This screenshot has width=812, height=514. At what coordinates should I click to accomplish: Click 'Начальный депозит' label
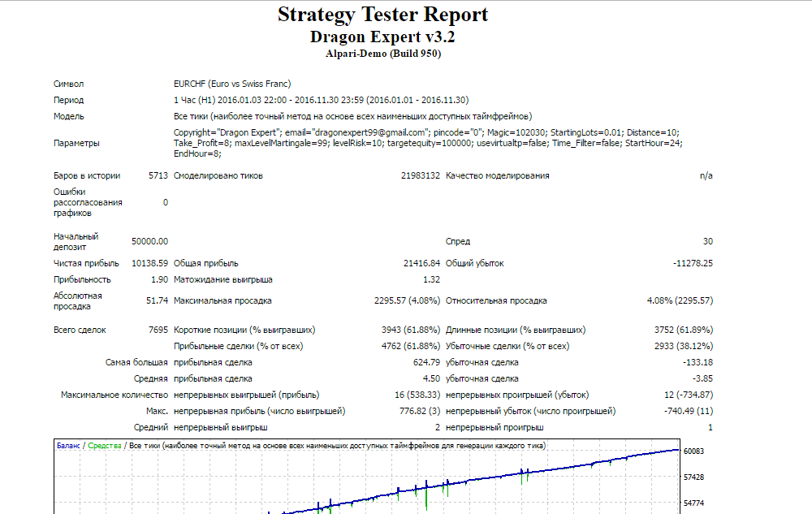coord(76,242)
